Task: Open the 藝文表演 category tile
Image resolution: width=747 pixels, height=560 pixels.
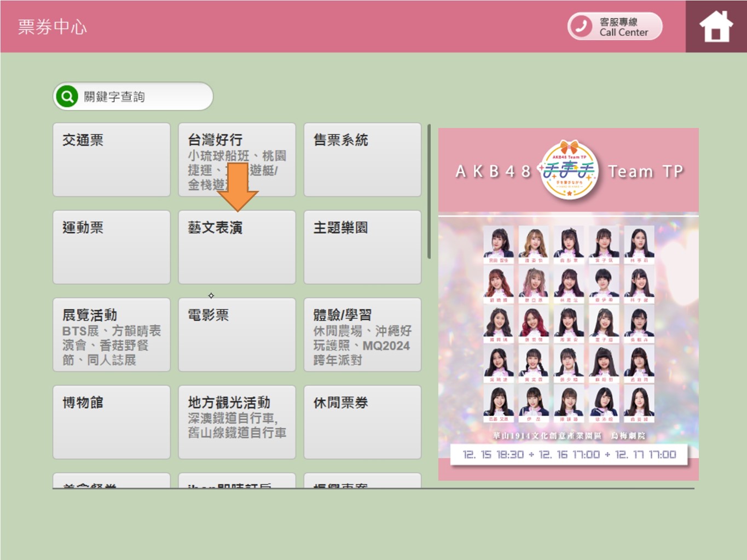Action: (x=236, y=247)
